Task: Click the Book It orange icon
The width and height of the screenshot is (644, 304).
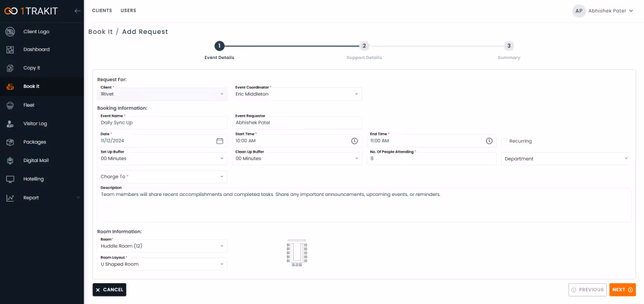Action: point(11,87)
